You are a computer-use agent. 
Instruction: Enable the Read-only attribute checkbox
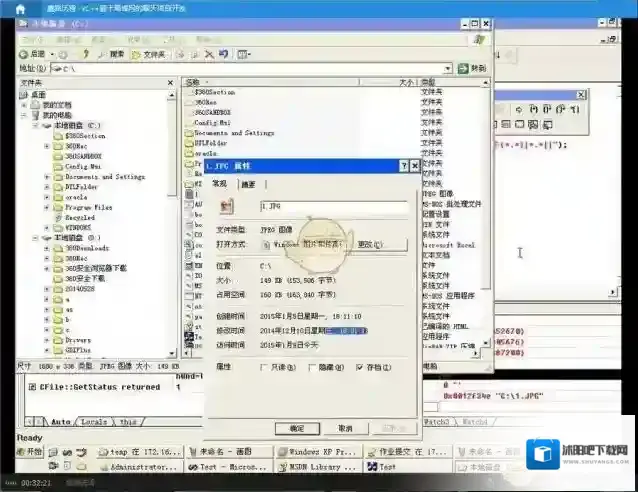click(265, 368)
